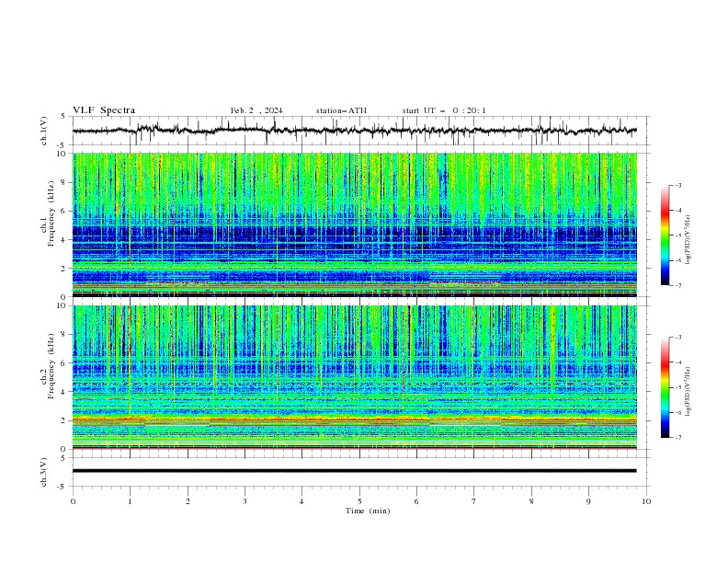The height and width of the screenshot is (563, 728).
Task: Click the "5" volt tick of ch.1(V) axis
Action: pos(63,117)
